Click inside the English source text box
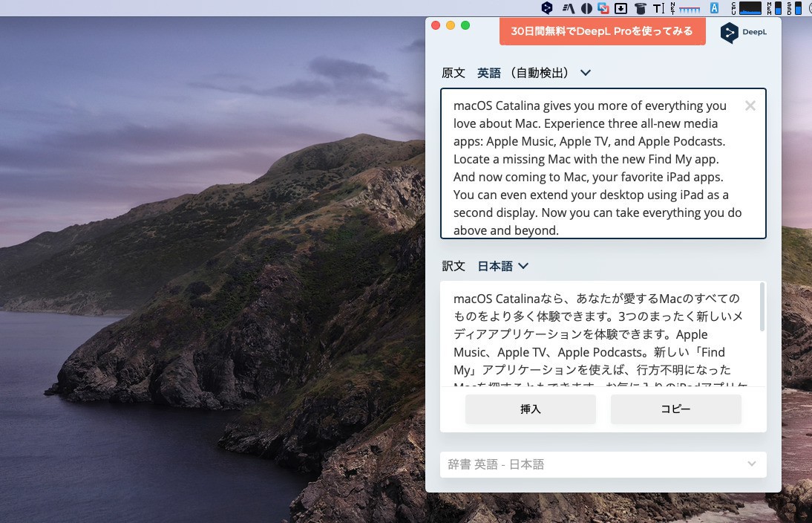812x523 pixels. point(603,163)
